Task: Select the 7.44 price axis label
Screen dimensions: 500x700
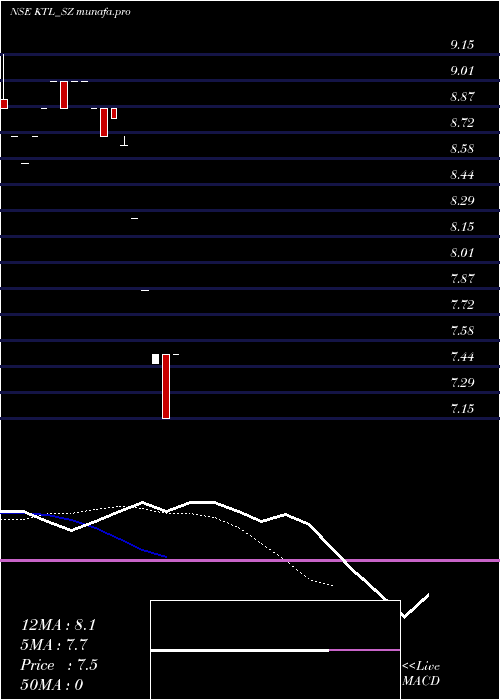Action: pos(462,357)
